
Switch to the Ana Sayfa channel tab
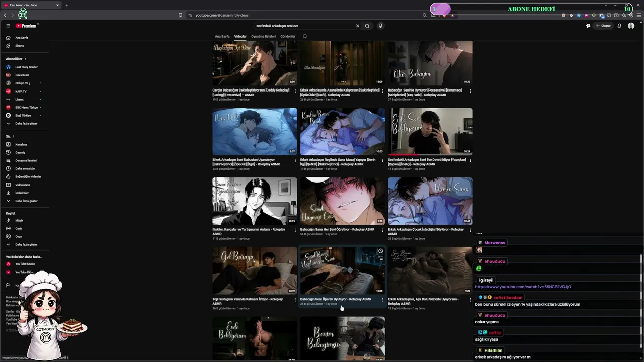(222, 36)
